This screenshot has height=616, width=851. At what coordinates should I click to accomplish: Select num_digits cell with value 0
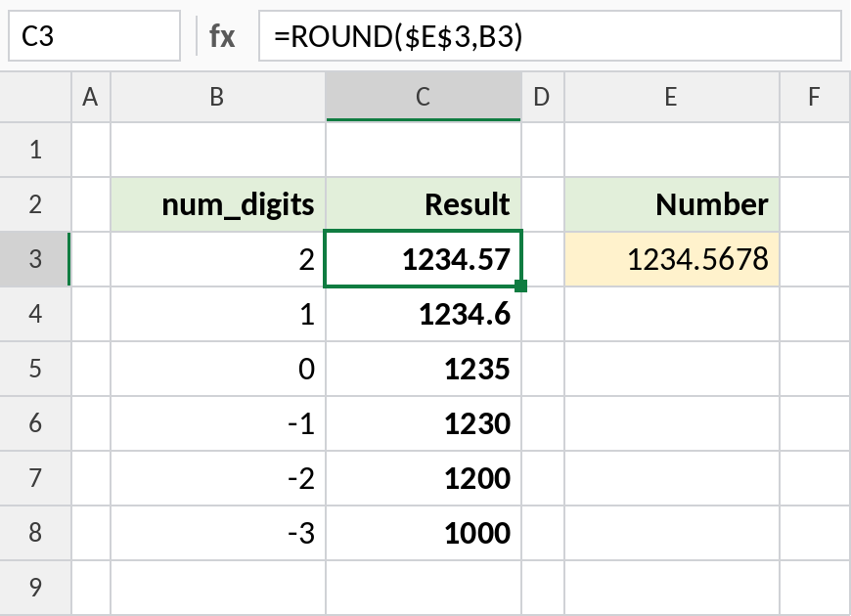click(x=217, y=369)
